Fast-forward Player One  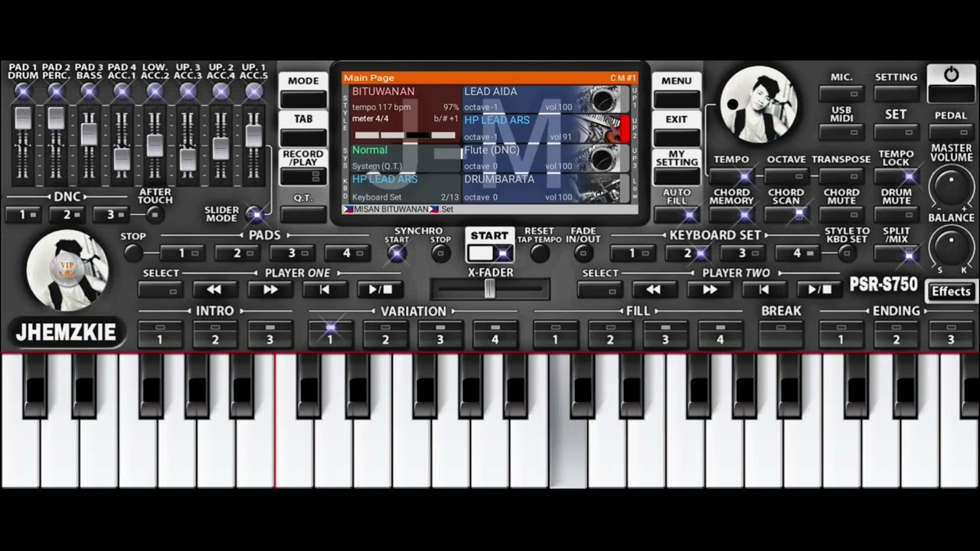tap(270, 290)
